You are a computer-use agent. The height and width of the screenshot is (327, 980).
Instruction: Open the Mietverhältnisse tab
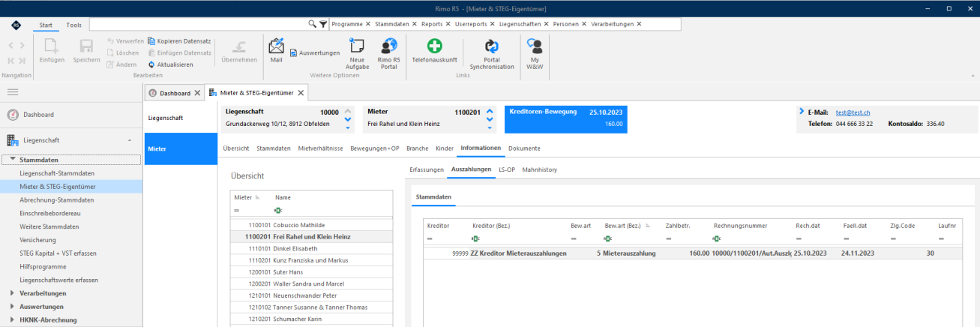tap(320, 148)
